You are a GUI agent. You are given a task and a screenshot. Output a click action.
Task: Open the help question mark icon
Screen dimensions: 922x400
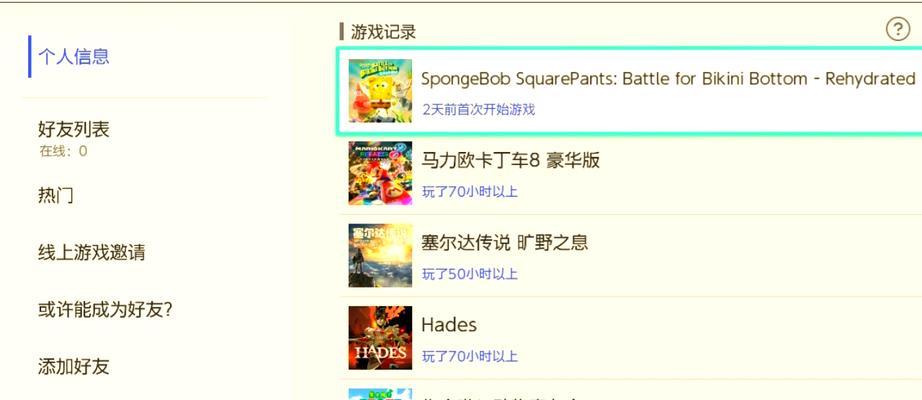point(897,29)
